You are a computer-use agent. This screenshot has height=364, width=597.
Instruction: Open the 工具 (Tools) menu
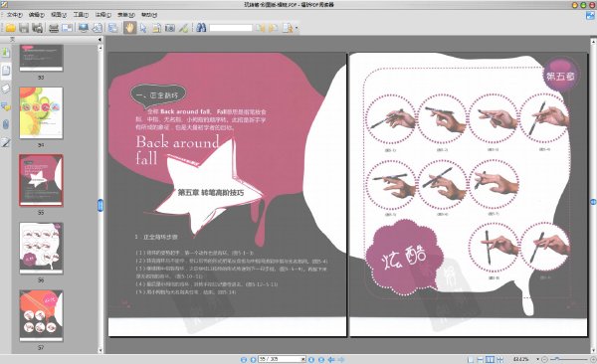tap(81, 15)
